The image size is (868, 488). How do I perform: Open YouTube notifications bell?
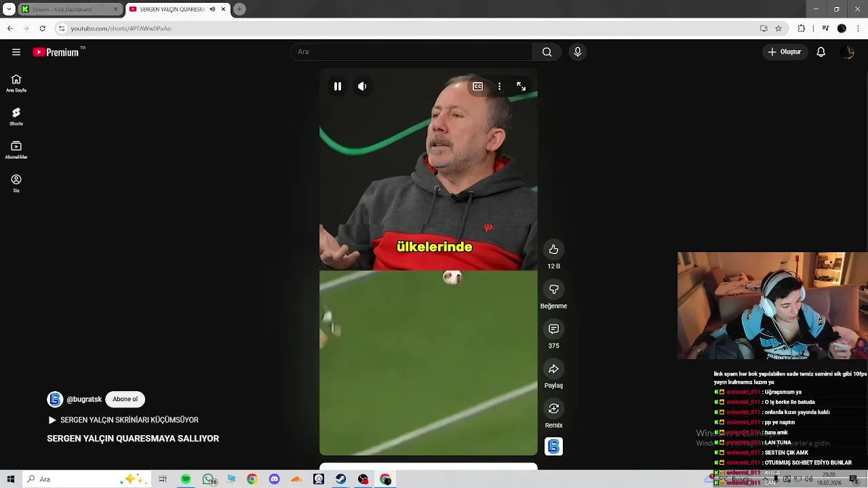[821, 52]
